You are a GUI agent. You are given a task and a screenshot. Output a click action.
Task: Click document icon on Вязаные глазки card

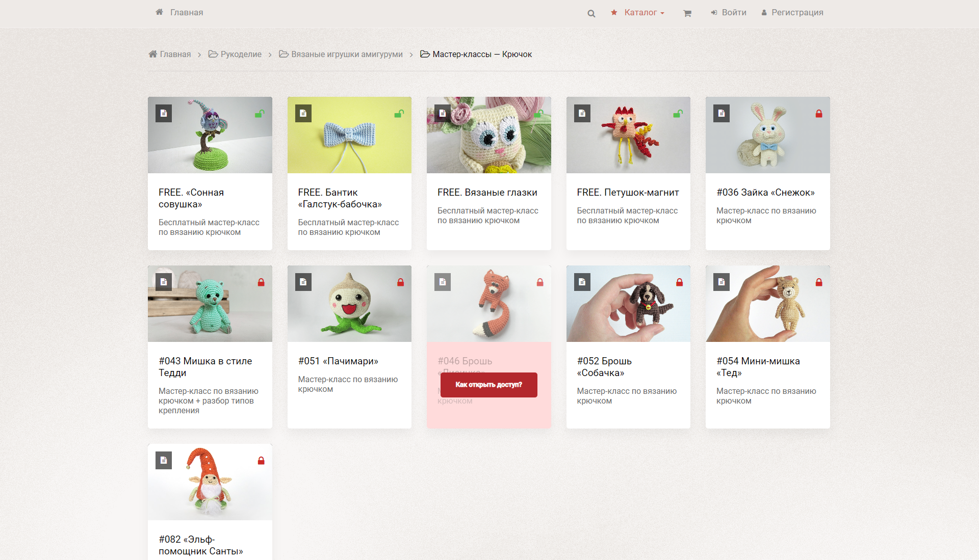pos(443,114)
